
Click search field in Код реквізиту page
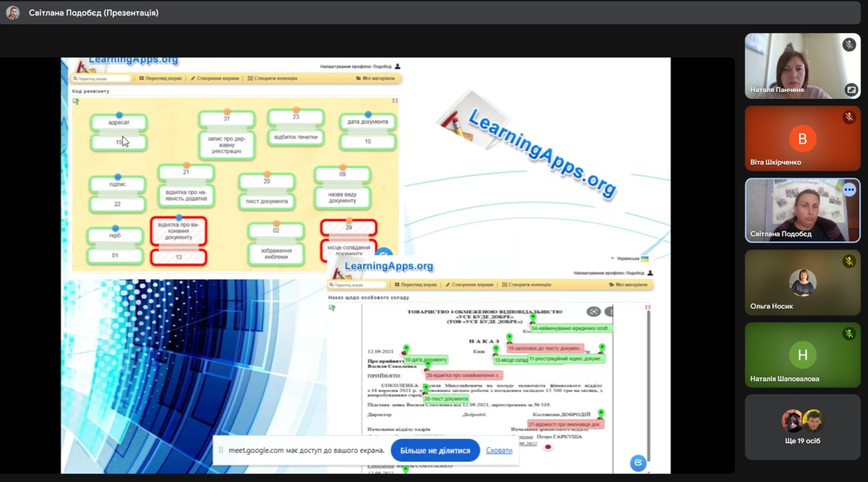101,78
